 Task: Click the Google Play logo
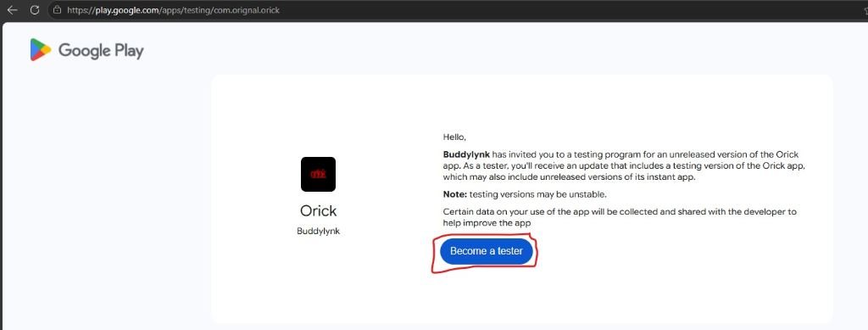pyautogui.click(x=87, y=50)
